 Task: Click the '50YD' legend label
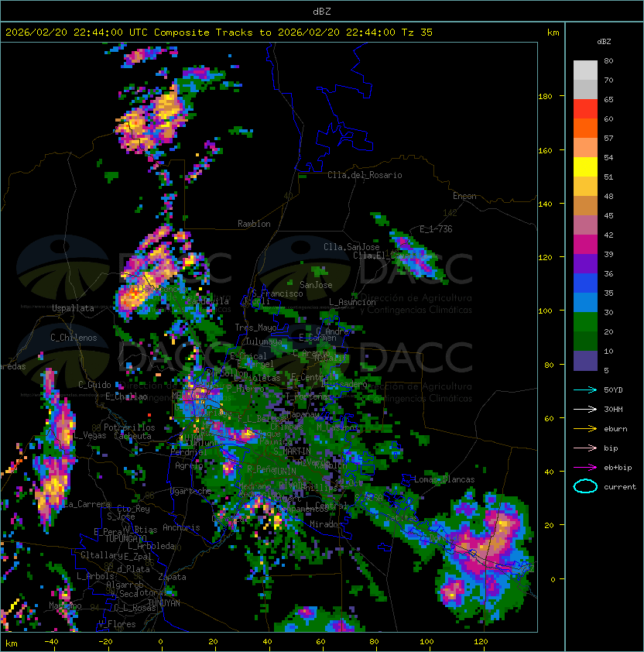613,390
